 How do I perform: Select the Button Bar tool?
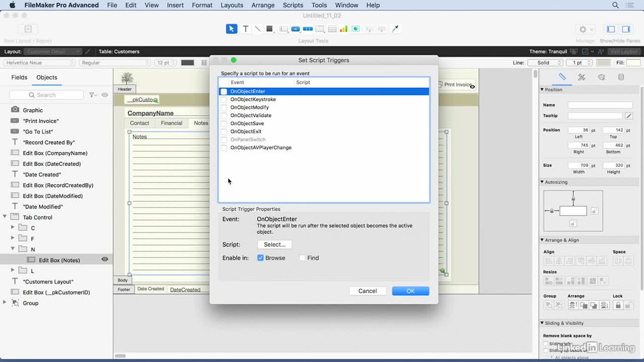coord(308,29)
